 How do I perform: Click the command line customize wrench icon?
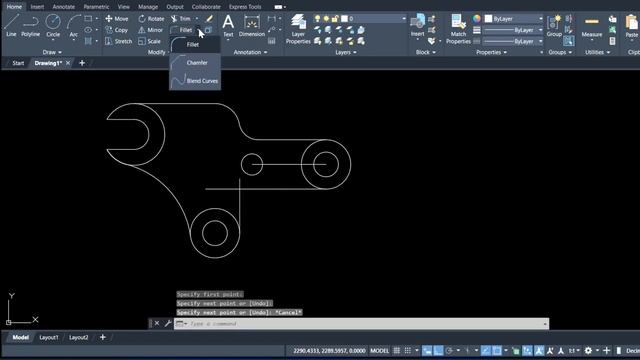[x=168, y=323]
